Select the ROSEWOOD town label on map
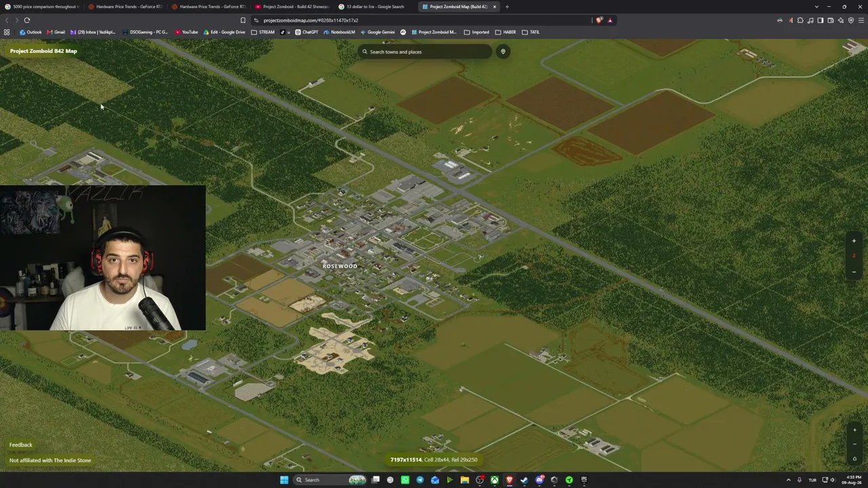 tap(340, 266)
